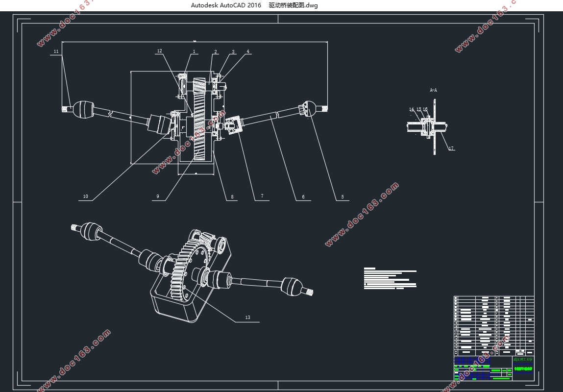The height and width of the screenshot is (392, 563).
Task: Click the 'Autodesk AutoCAD 2016' title text
Action: (226, 5)
